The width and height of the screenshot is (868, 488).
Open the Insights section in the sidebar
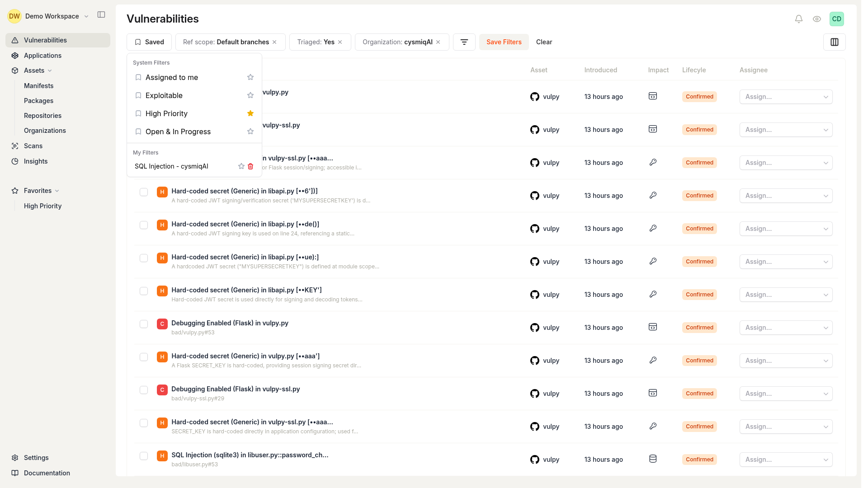pyautogui.click(x=36, y=161)
